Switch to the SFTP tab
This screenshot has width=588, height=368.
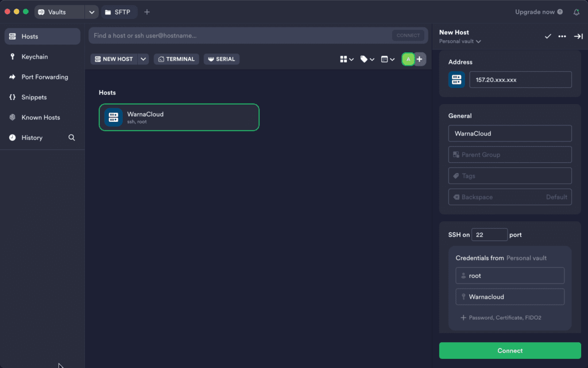tap(121, 12)
